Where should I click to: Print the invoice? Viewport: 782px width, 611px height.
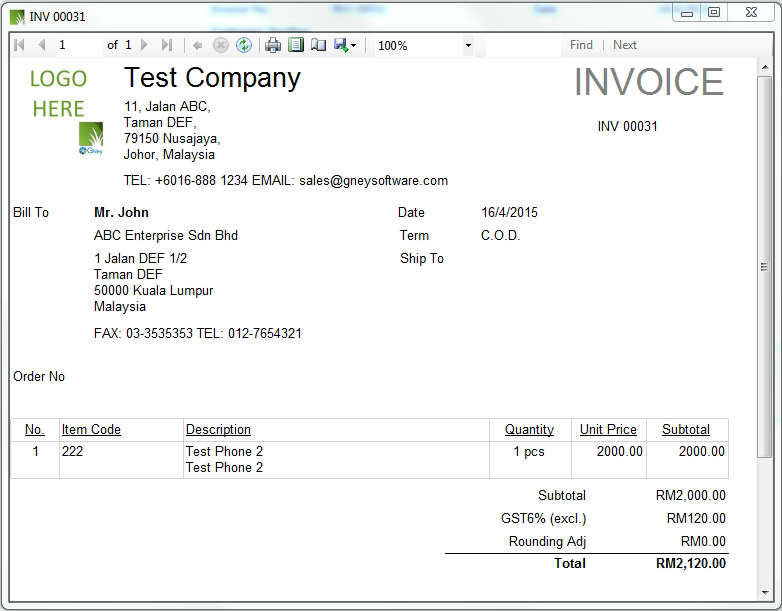tap(273, 45)
